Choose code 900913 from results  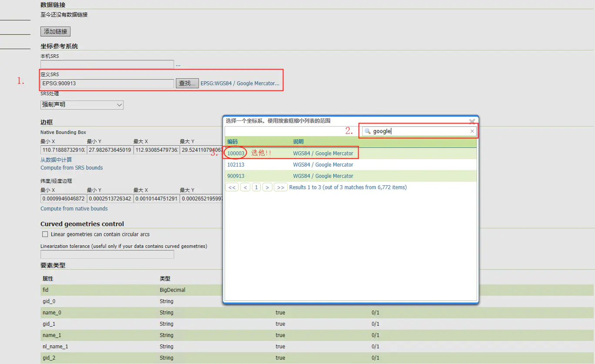[236, 176]
